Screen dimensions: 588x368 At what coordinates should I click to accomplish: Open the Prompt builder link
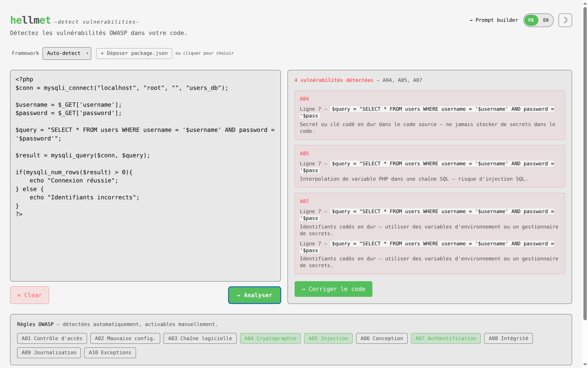(494, 20)
